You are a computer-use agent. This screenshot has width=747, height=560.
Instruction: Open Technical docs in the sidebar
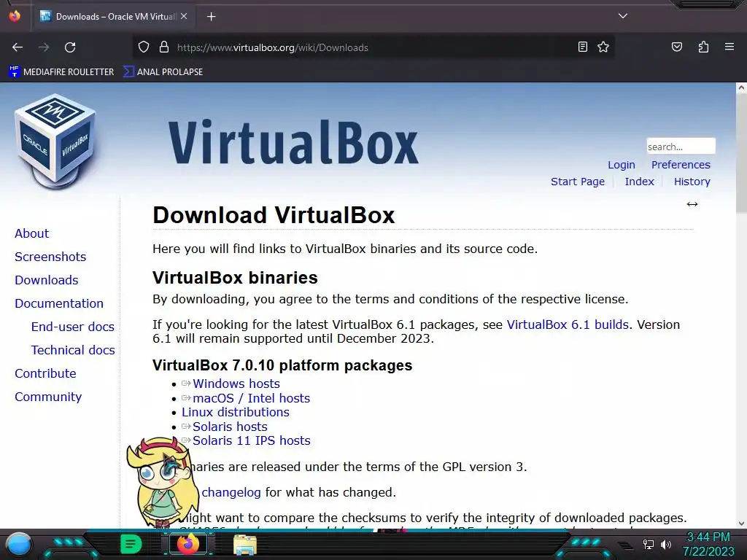click(x=73, y=350)
